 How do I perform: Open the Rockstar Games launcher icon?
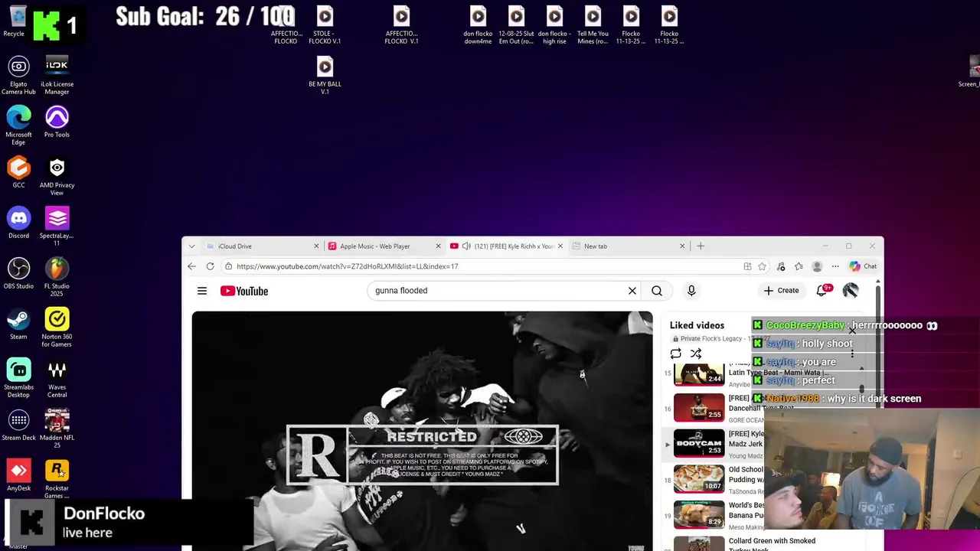[57, 479]
